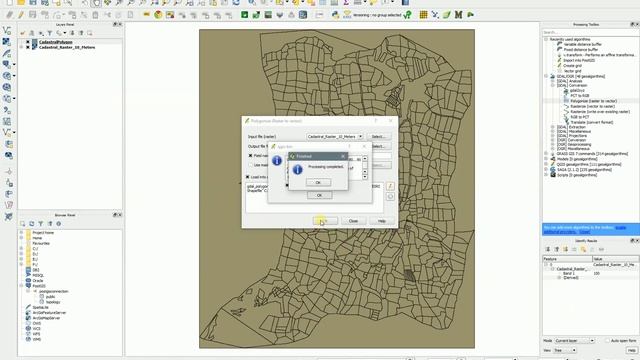The image size is (640, 360).
Task: Select Create grid algorithm
Action: pyautogui.click(x=572, y=65)
